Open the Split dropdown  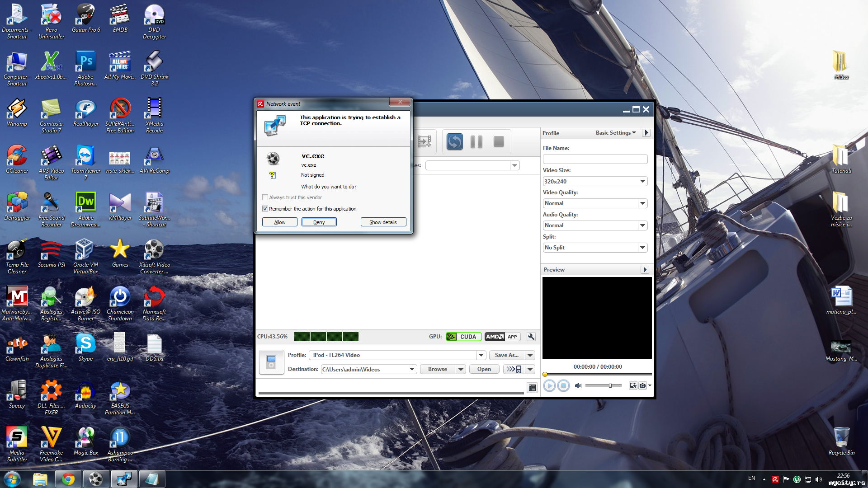coord(642,248)
